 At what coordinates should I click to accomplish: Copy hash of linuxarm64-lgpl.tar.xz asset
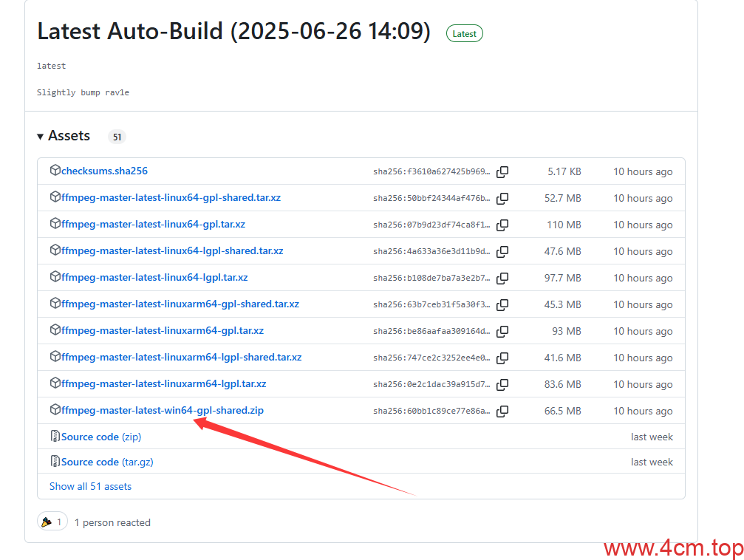click(x=502, y=384)
